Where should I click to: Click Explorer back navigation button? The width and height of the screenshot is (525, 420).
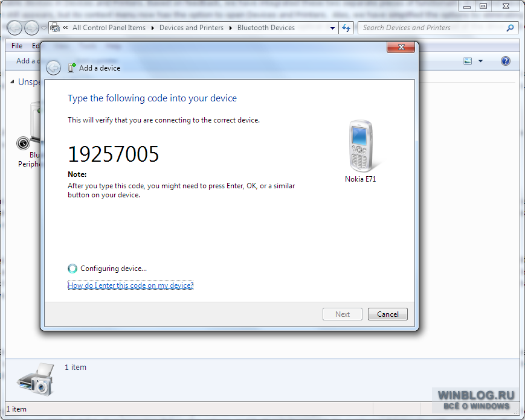(14, 28)
